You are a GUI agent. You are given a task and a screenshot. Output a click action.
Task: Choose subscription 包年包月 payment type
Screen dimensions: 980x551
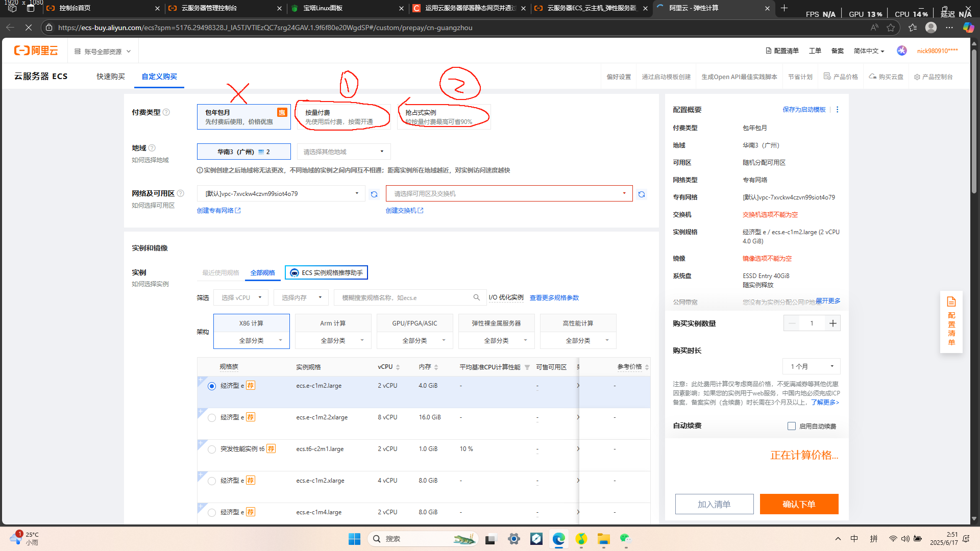coord(244,117)
